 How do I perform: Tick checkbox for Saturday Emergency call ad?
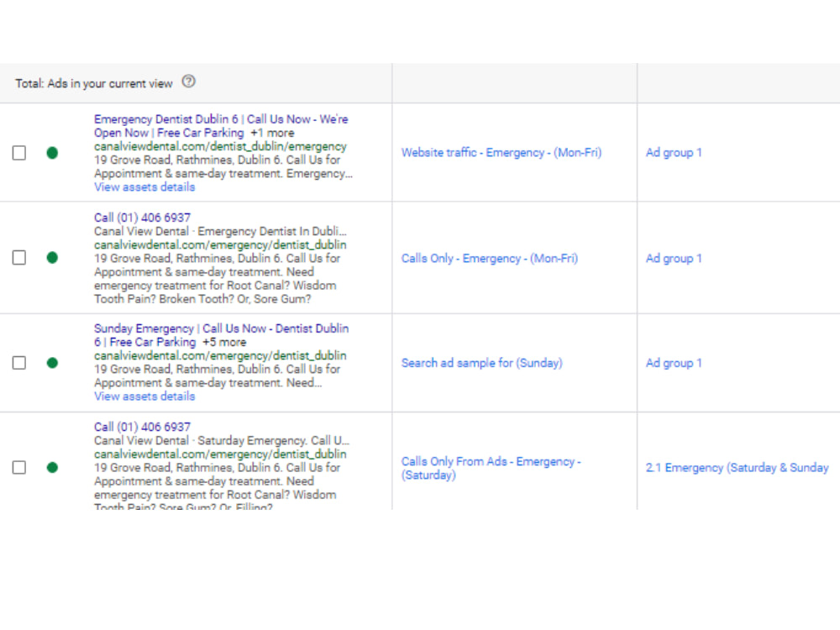coord(19,468)
